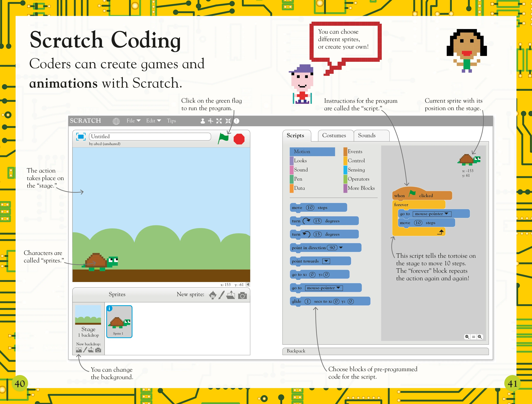
Task: Open script's go to mouse-pointer dropdown
Action: click(432, 214)
